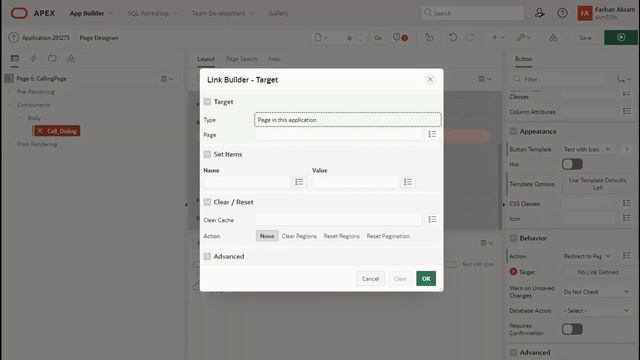Open the SQL Workshop menu

pyautogui.click(x=152, y=13)
